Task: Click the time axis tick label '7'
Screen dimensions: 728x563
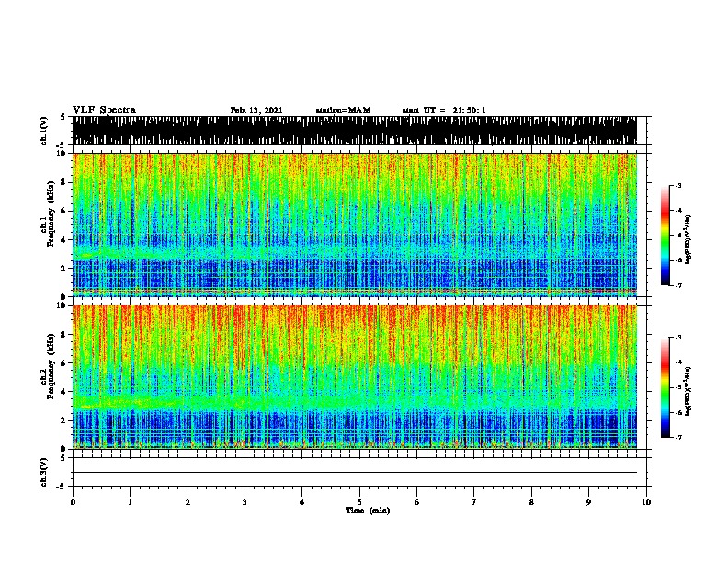Action: coord(474,502)
